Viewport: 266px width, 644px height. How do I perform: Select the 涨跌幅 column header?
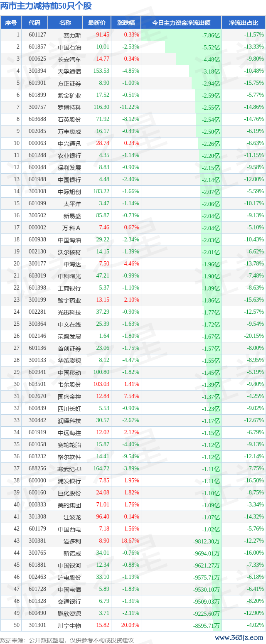126,23
